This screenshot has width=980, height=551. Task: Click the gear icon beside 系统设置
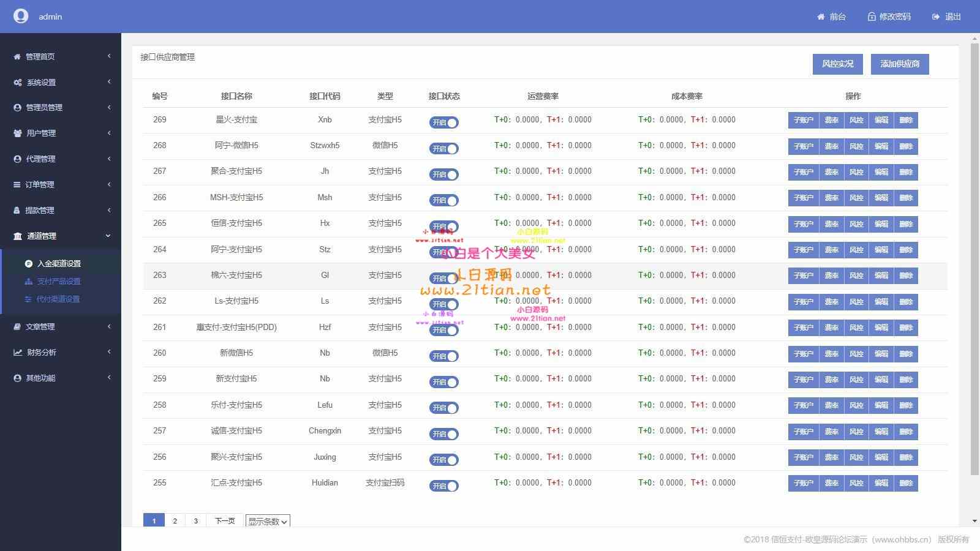pos(17,81)
